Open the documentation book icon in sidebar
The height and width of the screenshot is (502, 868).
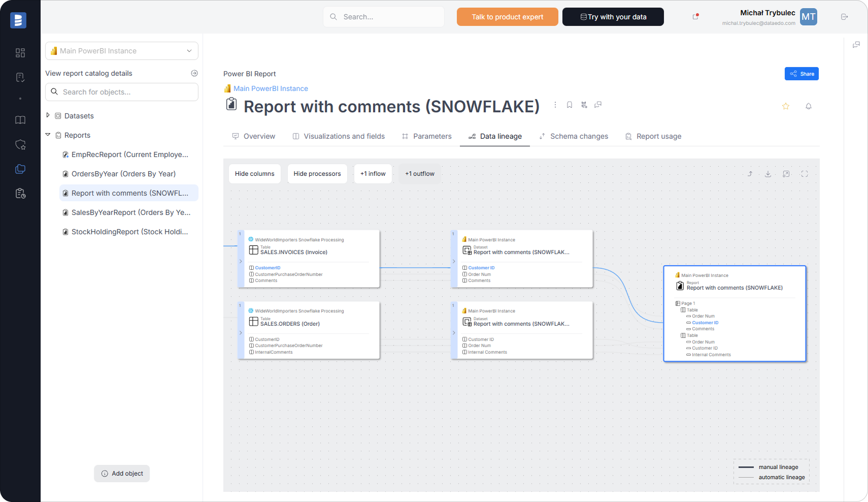20,120
